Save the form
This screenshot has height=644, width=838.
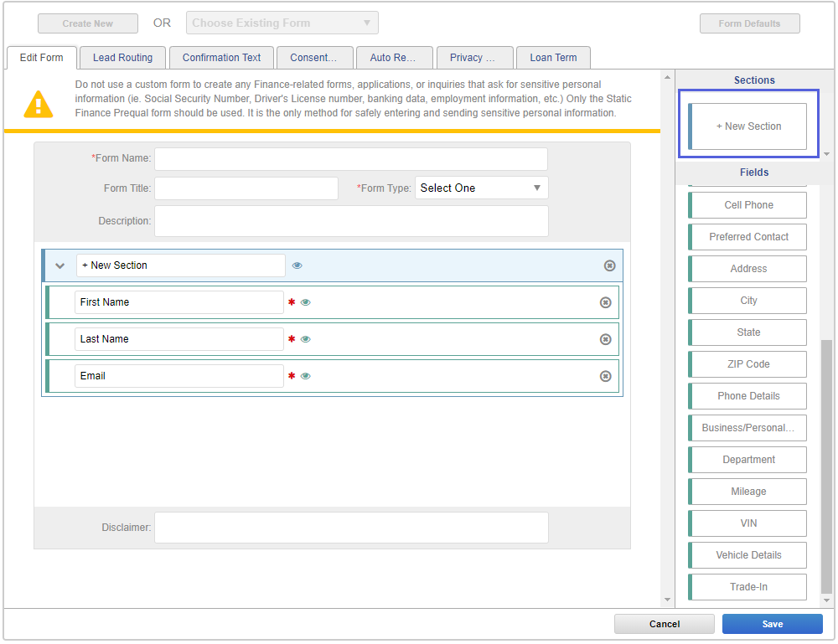click(x=772, y=624)
